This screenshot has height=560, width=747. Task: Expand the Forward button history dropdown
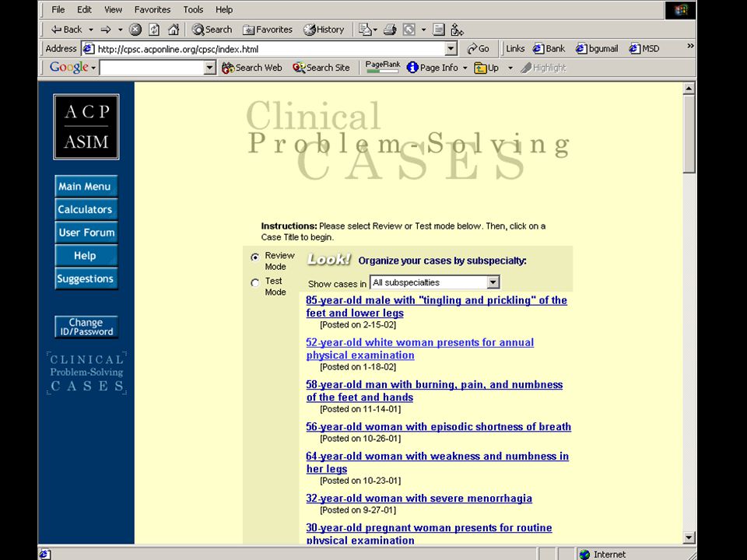click(120, 30)
